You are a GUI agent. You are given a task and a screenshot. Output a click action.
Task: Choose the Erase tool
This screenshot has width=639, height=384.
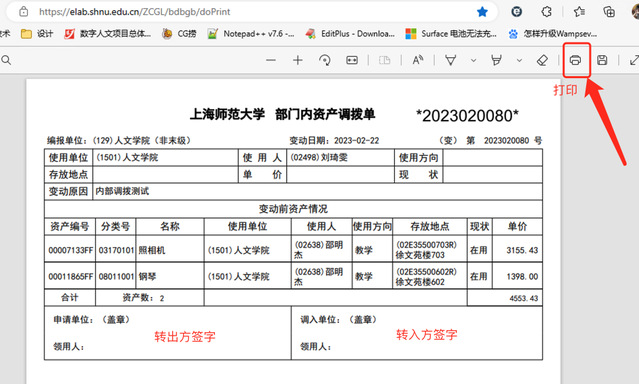(x=542, y=60)
